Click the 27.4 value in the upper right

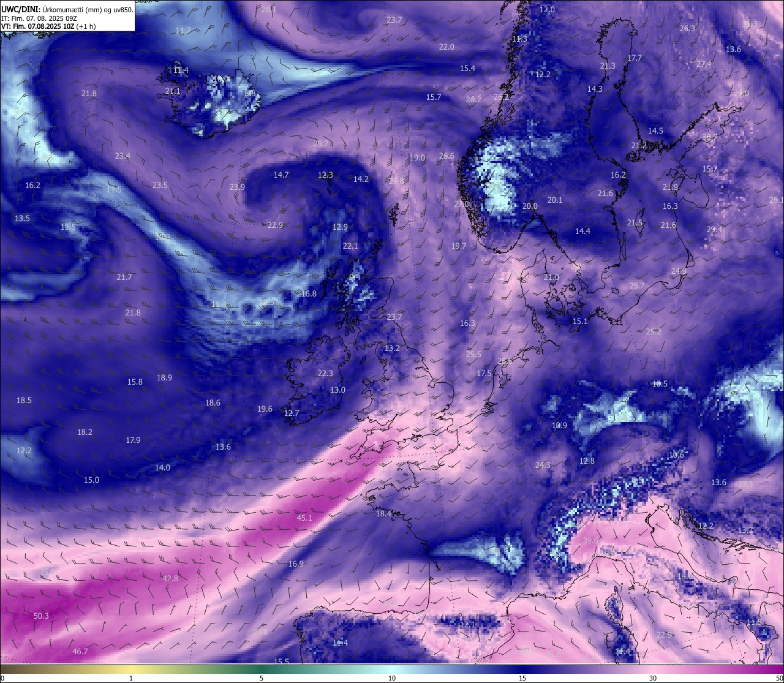[704, 64]
